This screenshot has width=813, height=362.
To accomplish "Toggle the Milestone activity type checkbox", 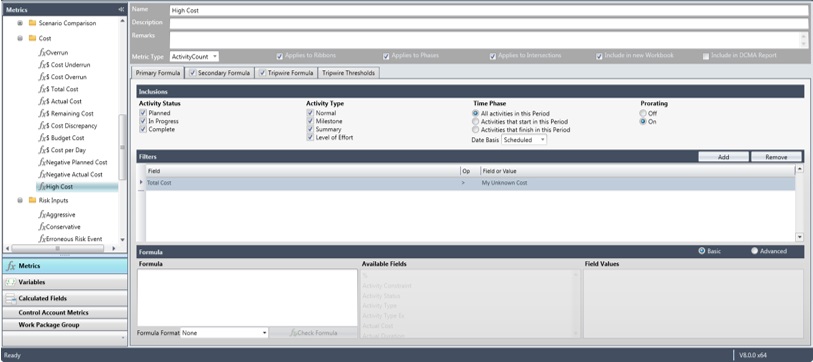I will (310, 121).
